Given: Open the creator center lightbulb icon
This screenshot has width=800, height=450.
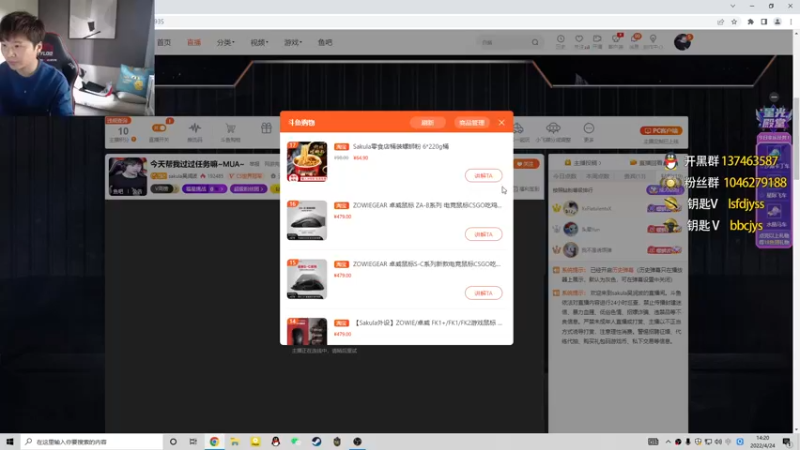Looking at the screenshot, I should [x=653, y=41].
